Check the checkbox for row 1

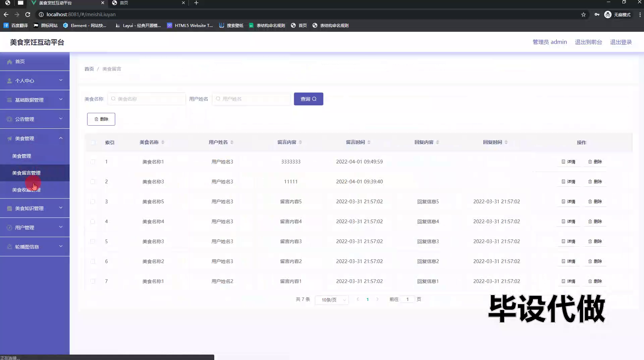(93, 162)
